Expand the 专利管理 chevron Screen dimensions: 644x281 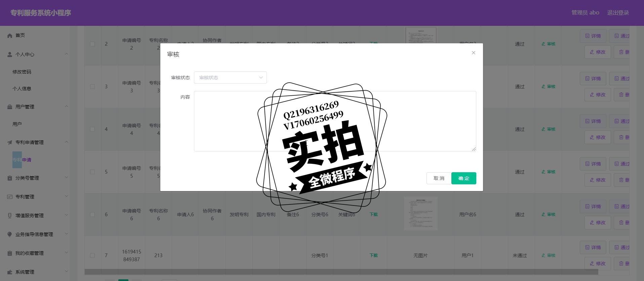point(66,196)
